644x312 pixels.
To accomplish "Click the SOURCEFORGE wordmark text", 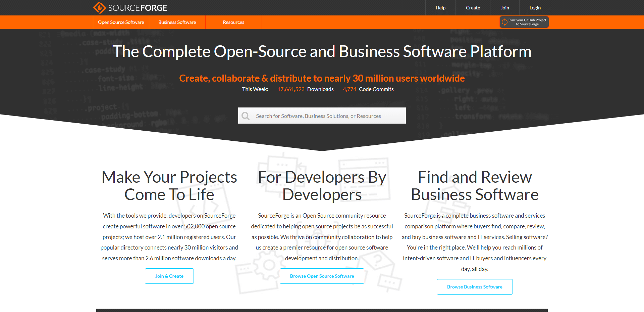I will coord(138,8).
